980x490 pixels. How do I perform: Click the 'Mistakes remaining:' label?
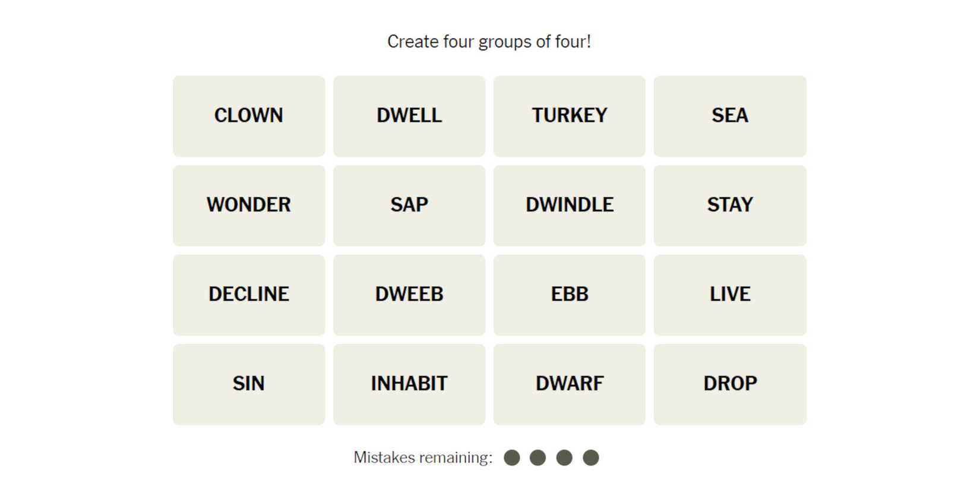[x=423, y=458]
